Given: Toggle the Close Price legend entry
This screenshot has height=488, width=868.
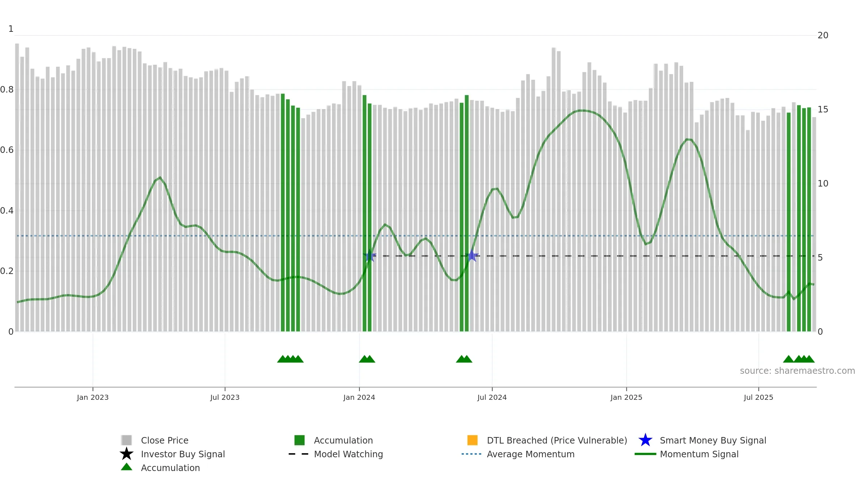Looking at the screenshot, I should 155,440.
